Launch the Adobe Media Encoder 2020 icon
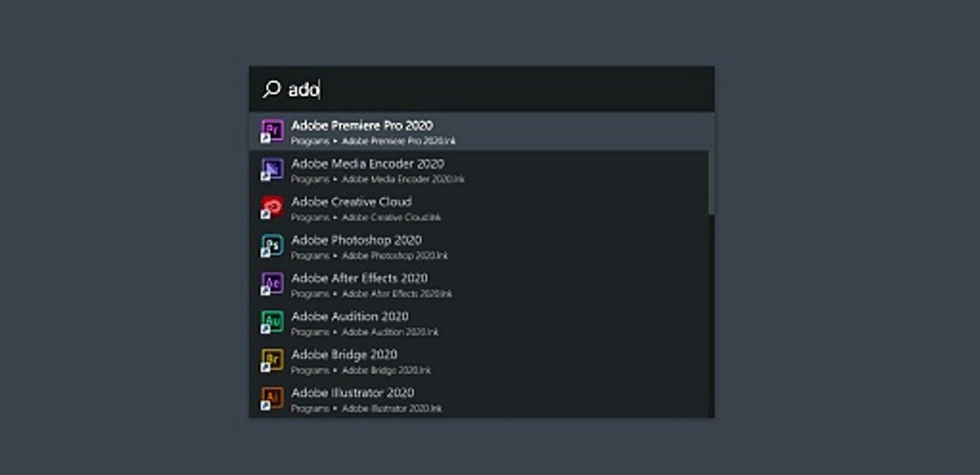Screen dimensions: 980x475 coord(272,170)
